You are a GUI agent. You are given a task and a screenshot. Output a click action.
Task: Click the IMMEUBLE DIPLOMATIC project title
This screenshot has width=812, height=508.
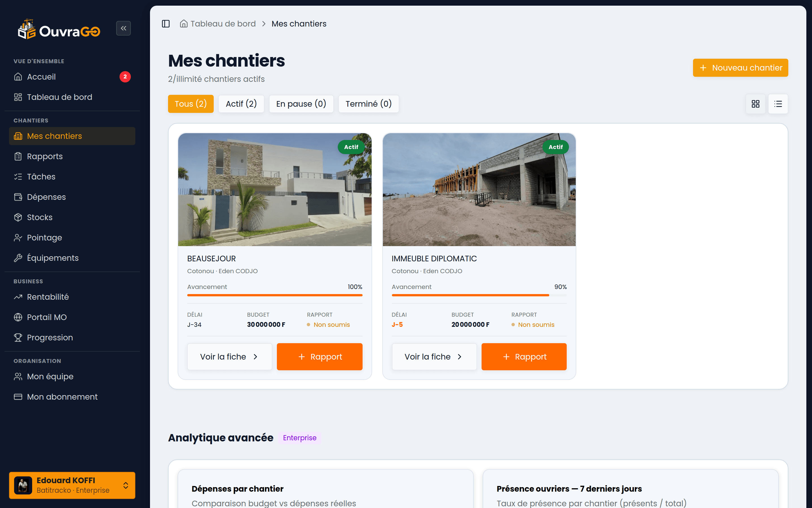(x=434, y=259)
